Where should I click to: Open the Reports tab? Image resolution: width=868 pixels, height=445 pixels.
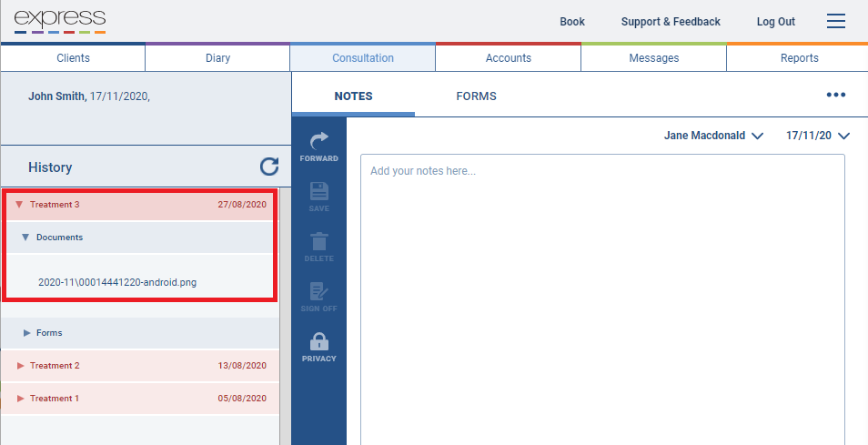coord(799,58)
